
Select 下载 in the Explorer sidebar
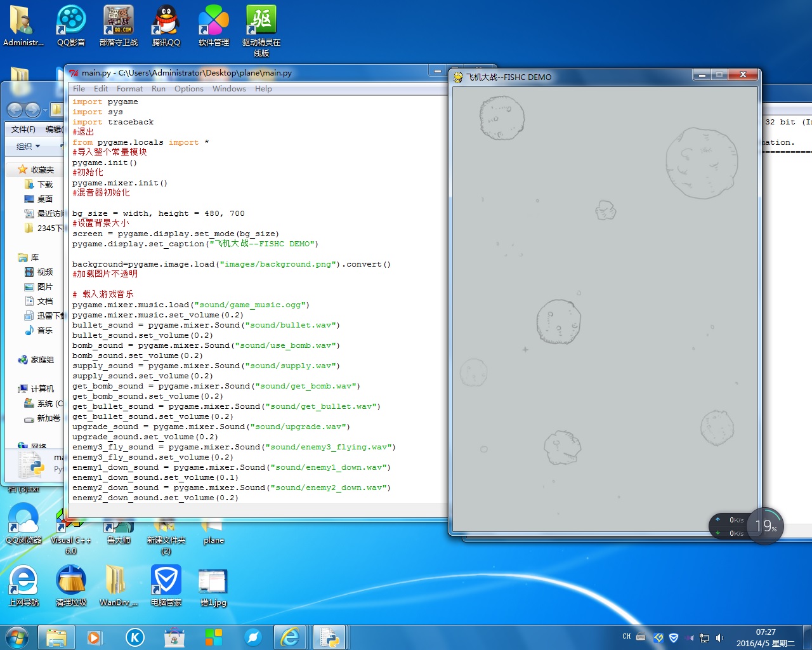click(45, 184)
